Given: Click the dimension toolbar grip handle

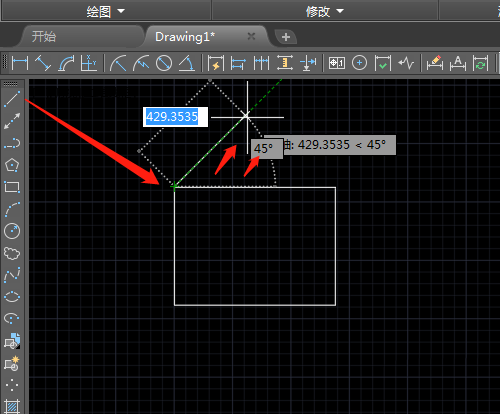Looking at the screenshot, I should pos(4,63).
